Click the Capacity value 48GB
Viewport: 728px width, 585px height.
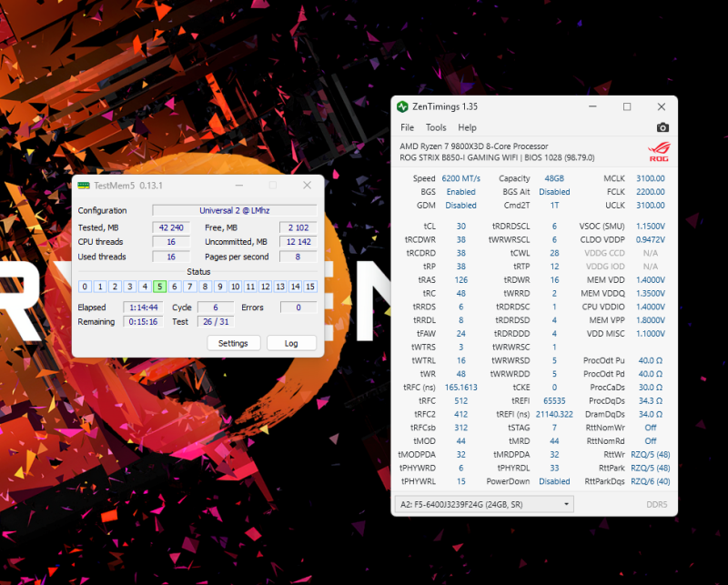tap(554, 178)
